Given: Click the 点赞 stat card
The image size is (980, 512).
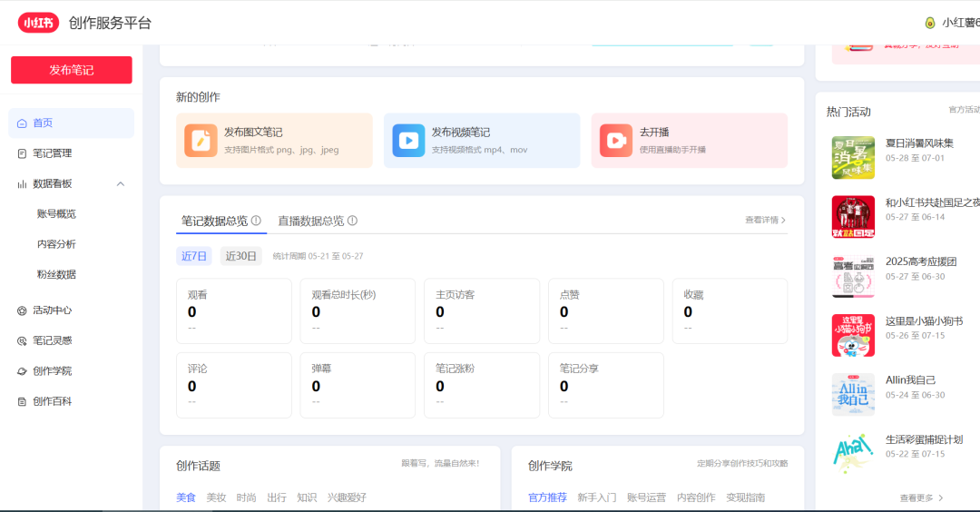Looking at the screenshot, I should [605, 311].
